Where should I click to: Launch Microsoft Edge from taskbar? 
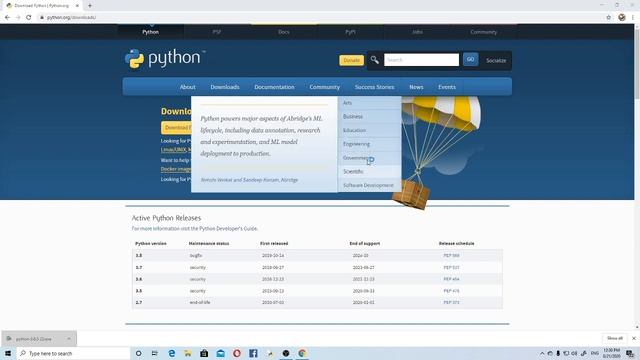171,353
